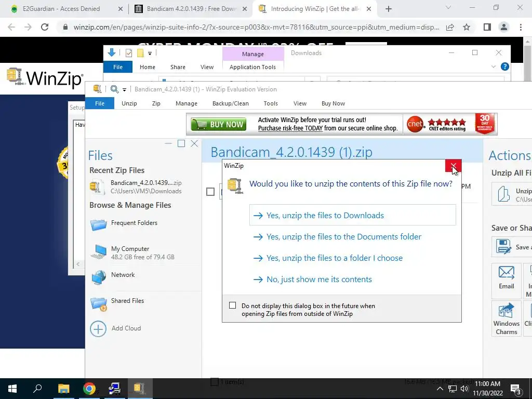Expand the WinZip quick access toolbar dropdown
The image size is (532, 399).
coord(125,89)
